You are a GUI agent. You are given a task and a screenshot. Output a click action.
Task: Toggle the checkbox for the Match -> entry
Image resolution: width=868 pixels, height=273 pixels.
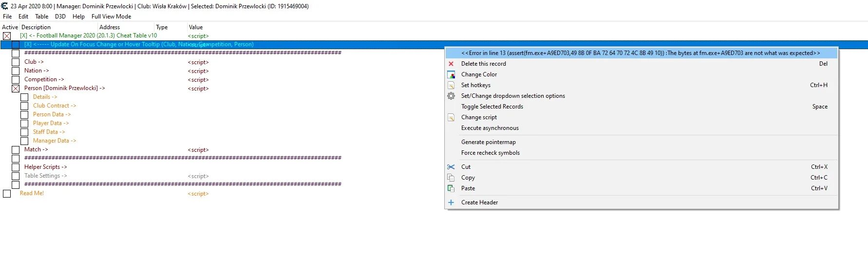click(16, 150)
